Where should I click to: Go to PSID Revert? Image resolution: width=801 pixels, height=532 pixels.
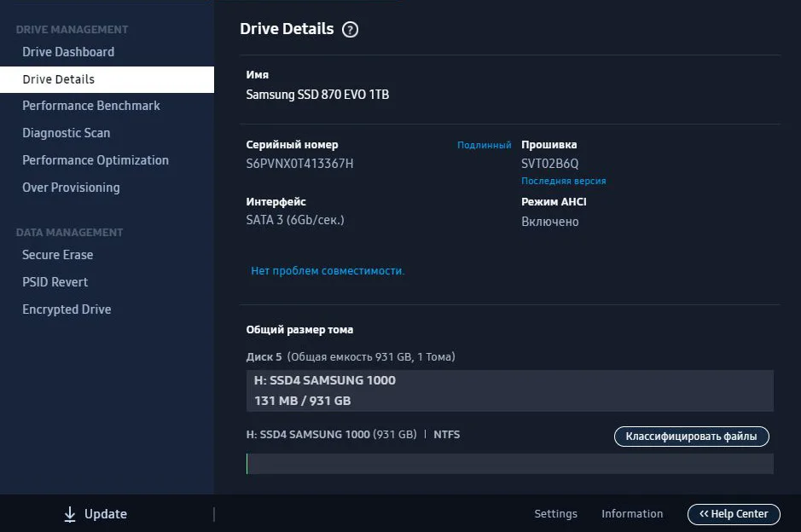click(x=55, y=282)
